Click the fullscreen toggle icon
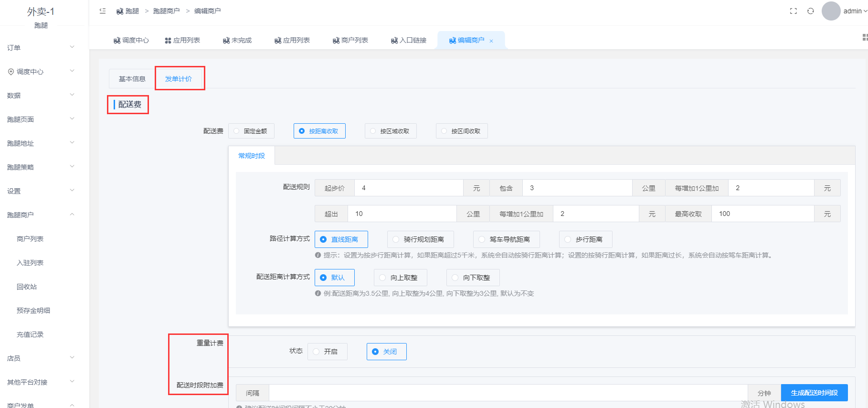868x408 pixels. coord(793,11)
